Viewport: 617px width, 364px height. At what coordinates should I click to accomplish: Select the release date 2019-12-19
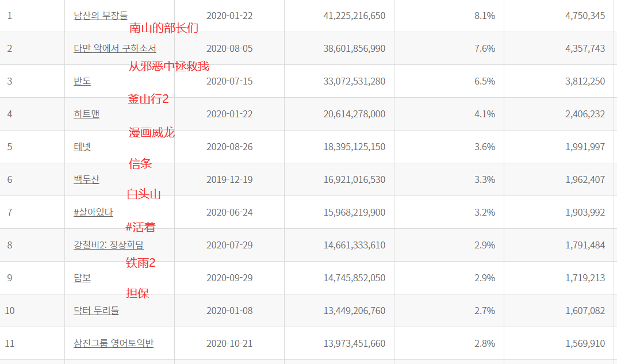(x=229, y=179)
